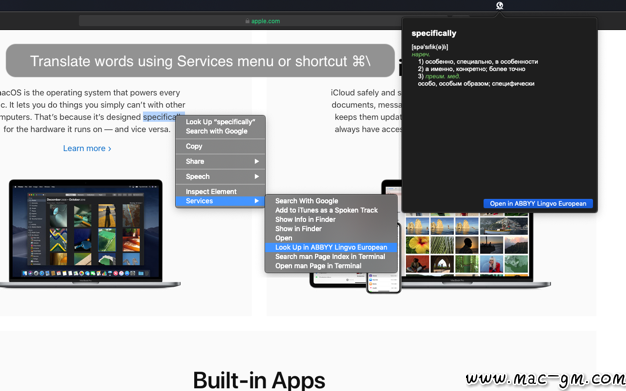The image size is (626, 391).
Task: Follow the Learn more link
Action: point(87,148)
